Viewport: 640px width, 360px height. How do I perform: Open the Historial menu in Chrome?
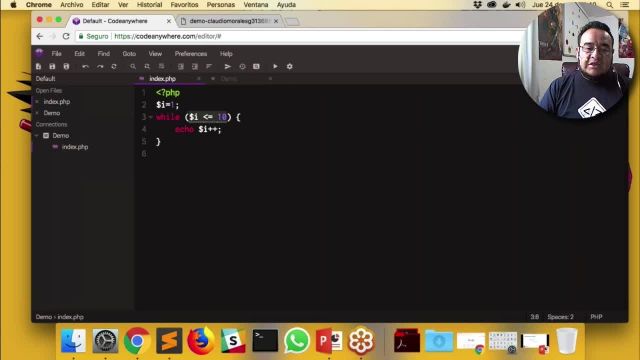point(149,5)
